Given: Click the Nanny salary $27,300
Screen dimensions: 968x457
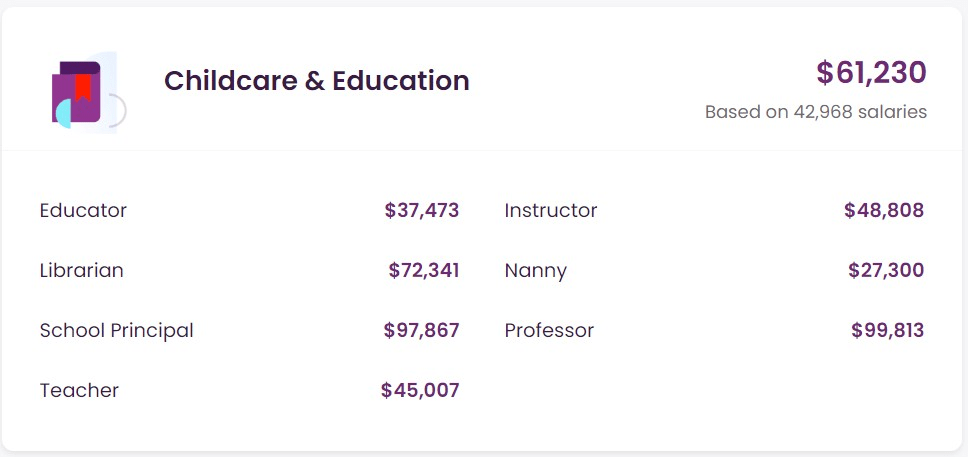Looking at the screenshot, I should coord(885,271).
